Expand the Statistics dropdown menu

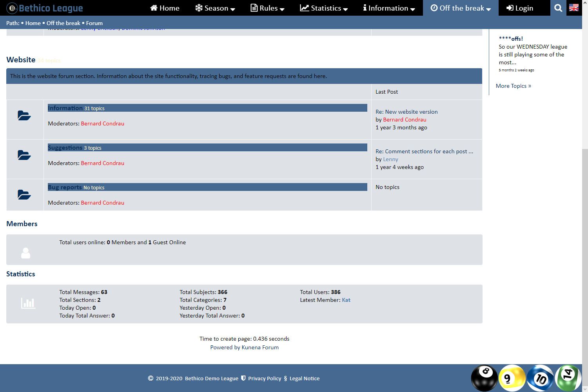[x=324, y=8]
